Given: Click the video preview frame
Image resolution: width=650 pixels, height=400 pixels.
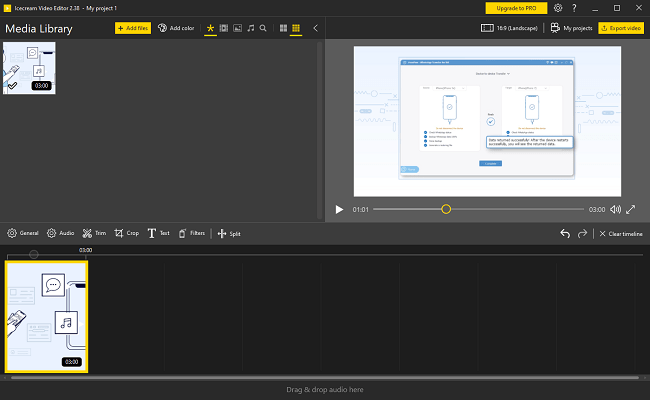Looking at the screenshot, I should tap(487, 121).
